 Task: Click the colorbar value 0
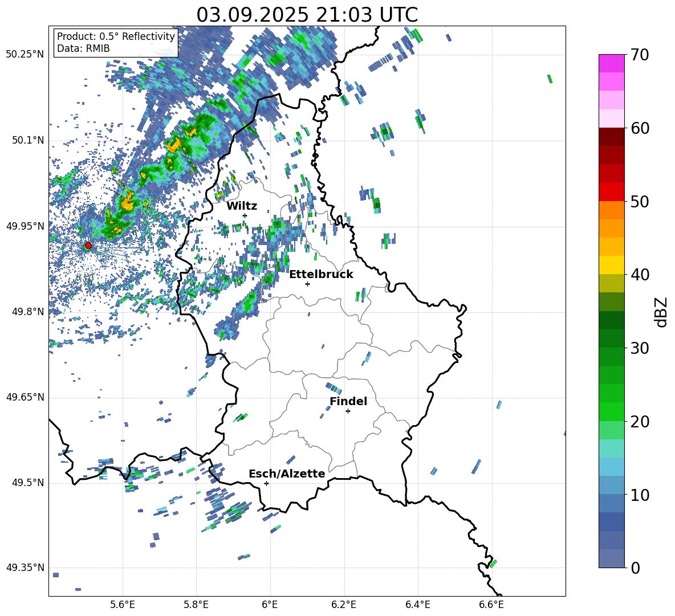pos(635,568)
